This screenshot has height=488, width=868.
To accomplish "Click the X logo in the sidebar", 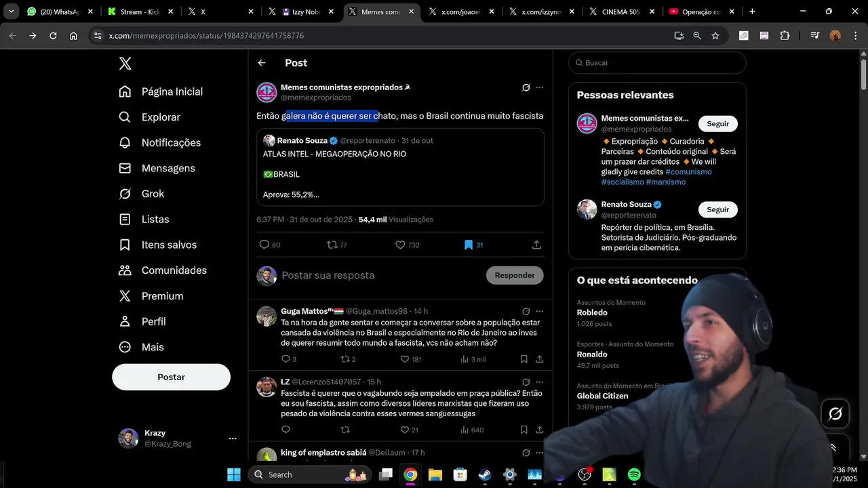I will 125,64.
